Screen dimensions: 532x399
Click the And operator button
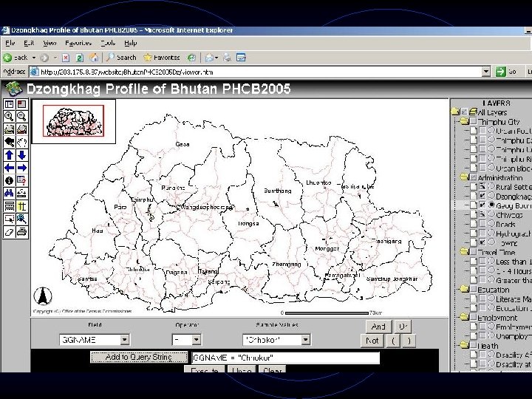pyautogui.click(x=378, y=327)
